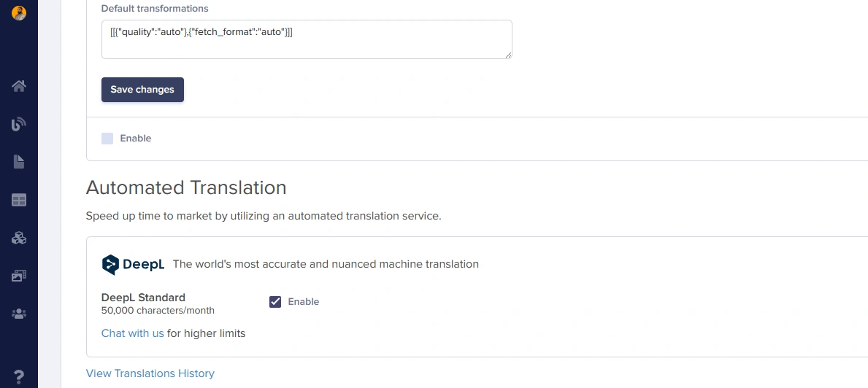This screenshot has width=868, height=388.
Task: Open the cubes modules icon
Action: [19, 238]
